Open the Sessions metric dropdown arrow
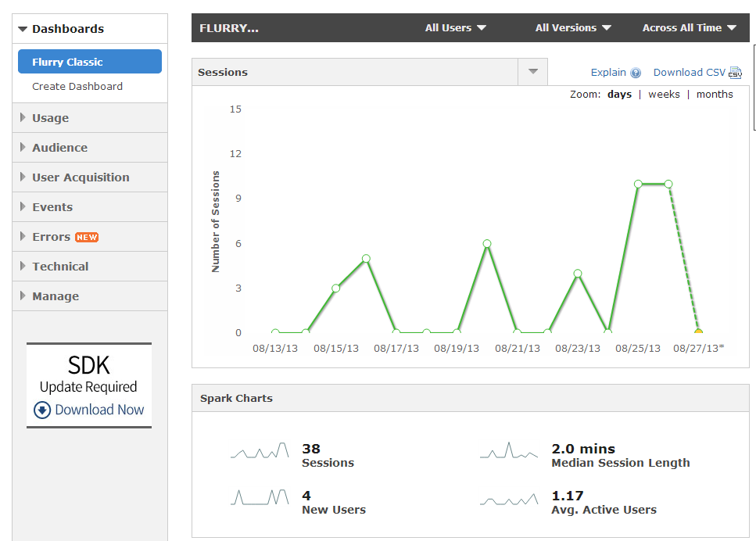The height and width of the screenshot is (541, 756). point(532,72)
